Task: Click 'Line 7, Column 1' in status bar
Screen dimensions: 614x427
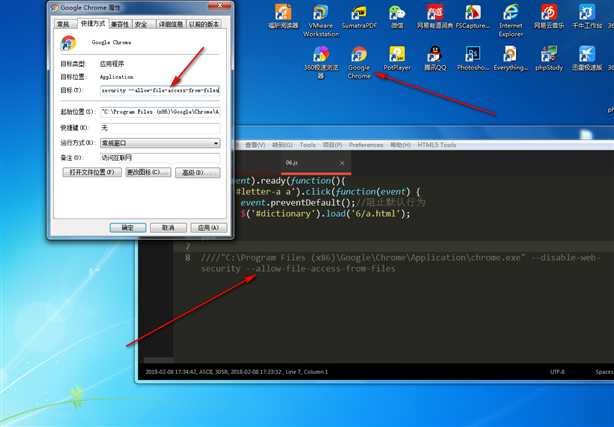Action: coord(306,372)
